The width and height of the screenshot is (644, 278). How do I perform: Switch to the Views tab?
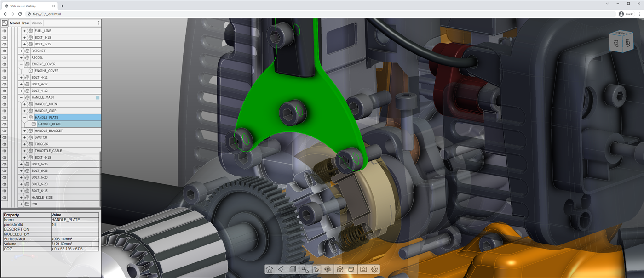tap(37, 23)
